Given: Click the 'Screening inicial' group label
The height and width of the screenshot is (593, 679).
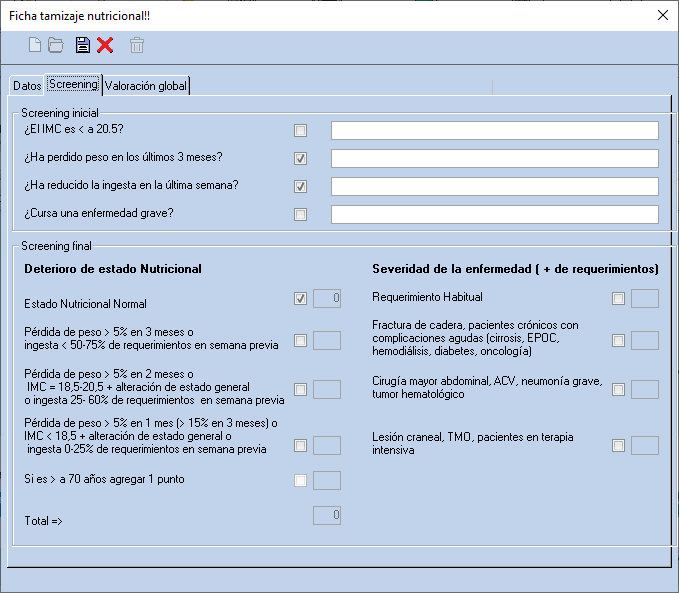Looking at the screenshot, I should pyautogui.click(x=60, y=113).
